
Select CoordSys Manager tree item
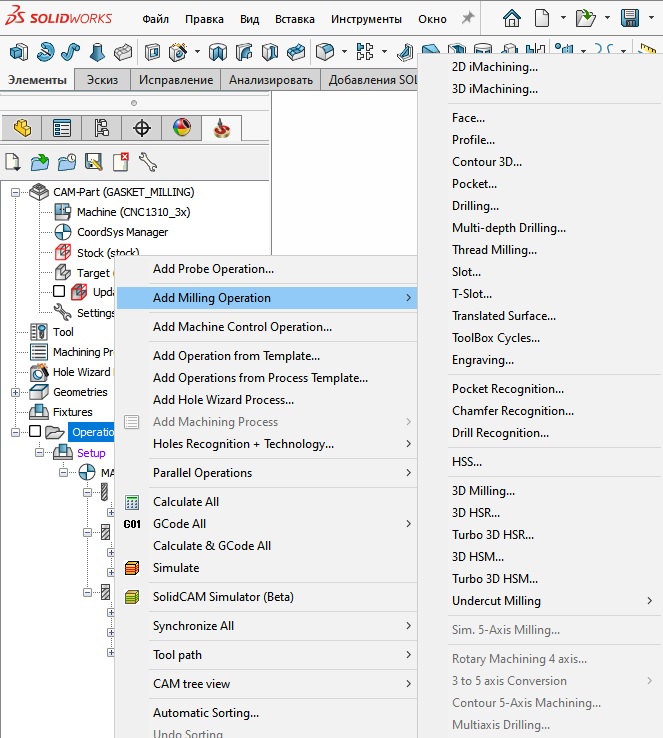pyautogui.click(x=122, y=232)
